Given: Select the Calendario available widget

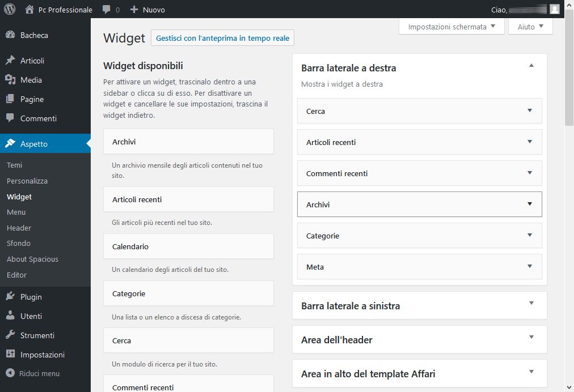Looking at the screenshot, I should 188,247.
